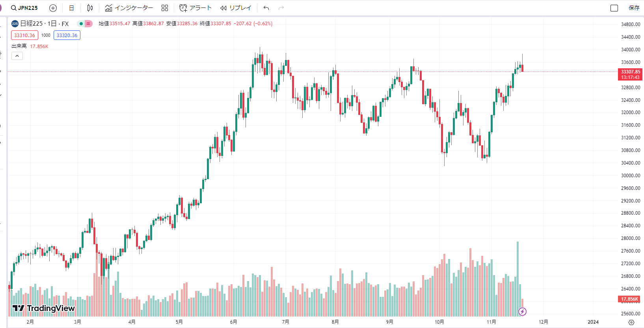Create an alert with アラート button
644x328 pixels.
click(x=195, y=8)
